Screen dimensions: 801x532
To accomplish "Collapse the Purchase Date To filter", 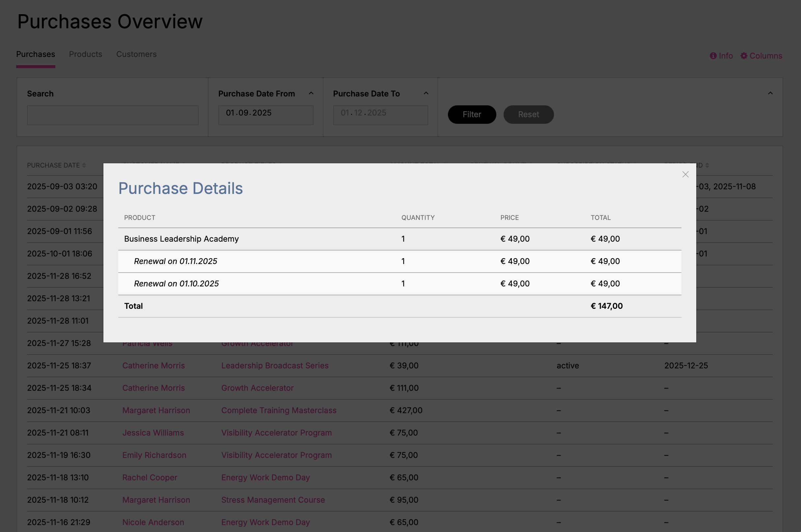I will [426, 93].
